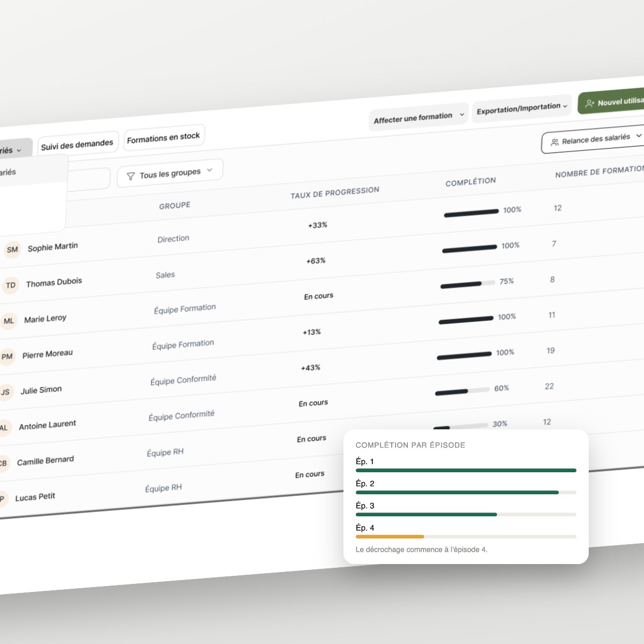Expand the Relance des salariés dropdown
The width and height of the screenshot is (644, 644).
coord(593,140)
